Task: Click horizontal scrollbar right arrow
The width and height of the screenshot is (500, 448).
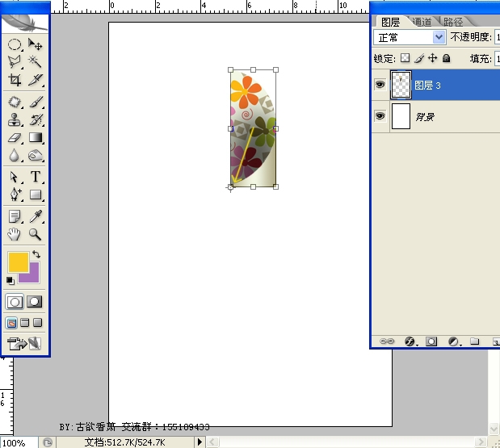Action: point(481,442)
